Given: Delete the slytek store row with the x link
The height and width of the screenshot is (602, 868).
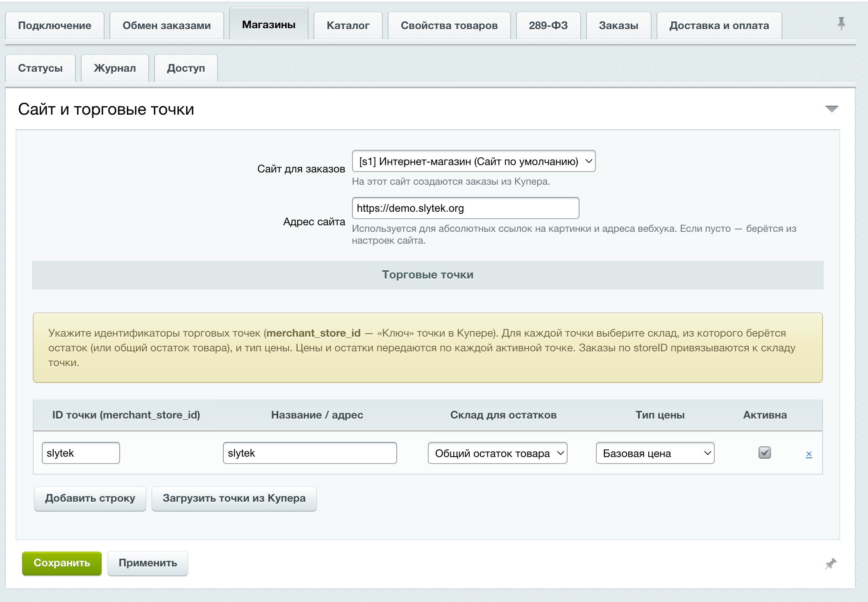Looking at the screenshot, I should (809, 454).
